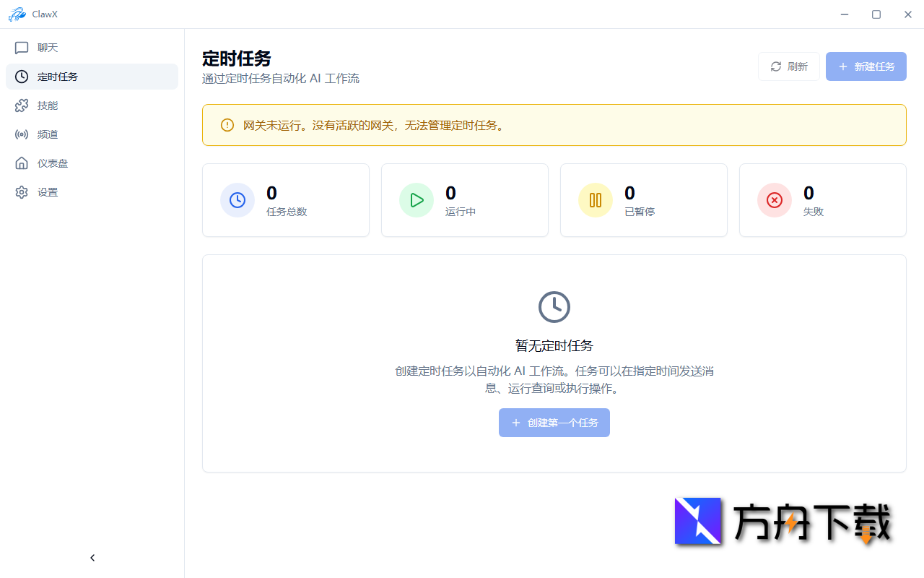924x578 pixels.
Task: Open the settings gear icon in sidebar
Action: (x=22, y=192)
